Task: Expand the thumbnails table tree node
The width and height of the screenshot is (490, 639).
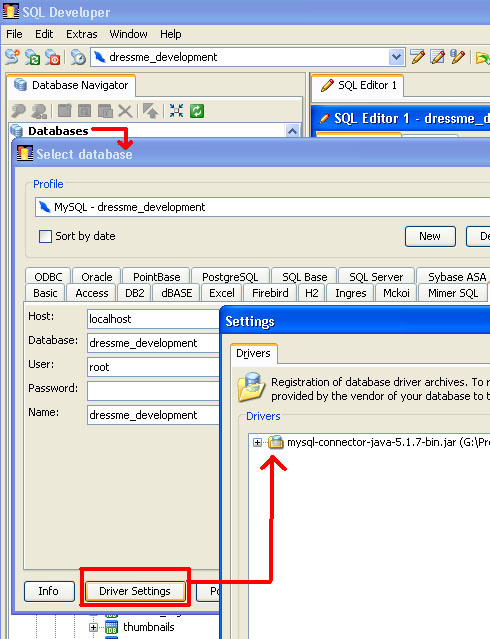Action: [x=93, y=627]
